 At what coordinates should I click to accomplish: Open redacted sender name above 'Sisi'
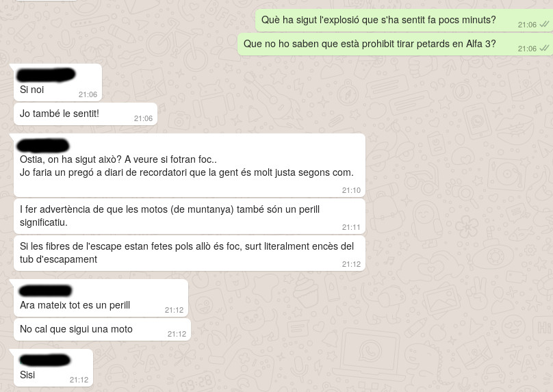[45, 361]
